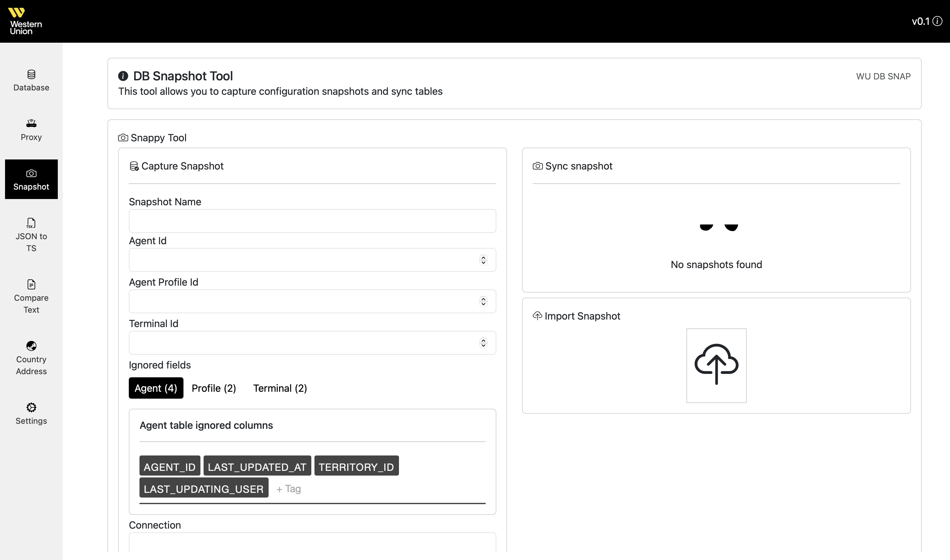Switch to Terminal (2) ignored fields tab

280,388
